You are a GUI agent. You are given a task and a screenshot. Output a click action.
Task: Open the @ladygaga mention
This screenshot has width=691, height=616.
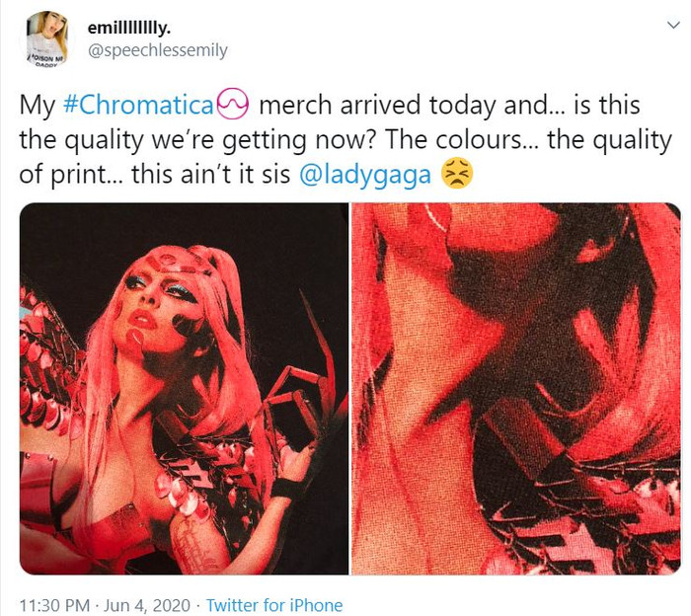(365, 175)
